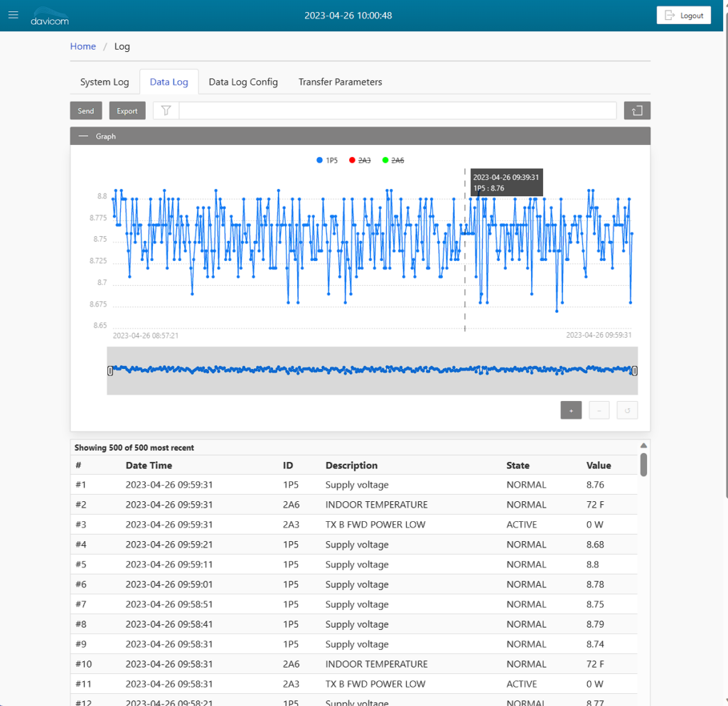Click 72 F value in row #10
The height and width of the screenshot is (706, 728).
[x=595, y=664]
